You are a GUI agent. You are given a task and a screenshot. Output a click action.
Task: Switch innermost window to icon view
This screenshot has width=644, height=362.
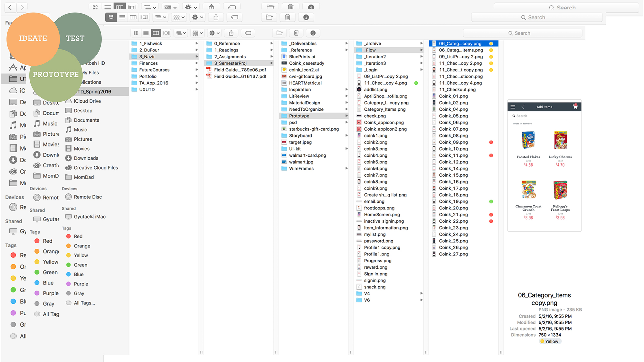(136, 33)
